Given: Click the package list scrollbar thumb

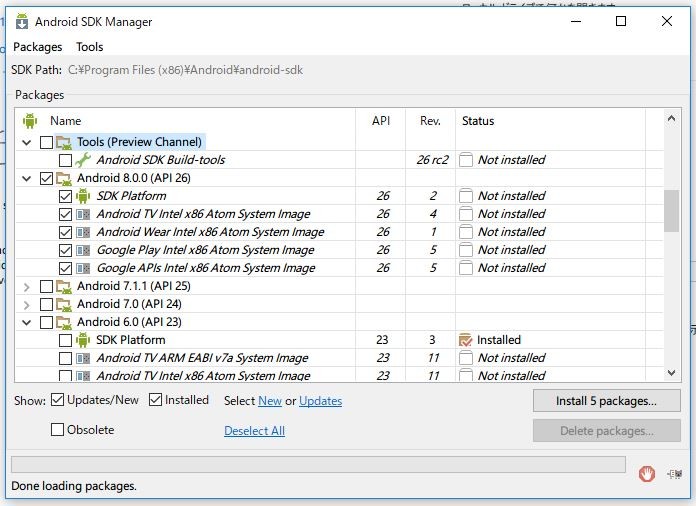Looking at the screenshot, I should [671, 211].
